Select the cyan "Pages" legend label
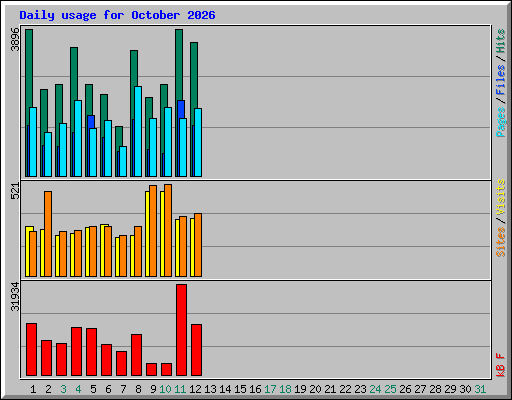This screenshot has height=400, width=512. click(x=501, y=122)
